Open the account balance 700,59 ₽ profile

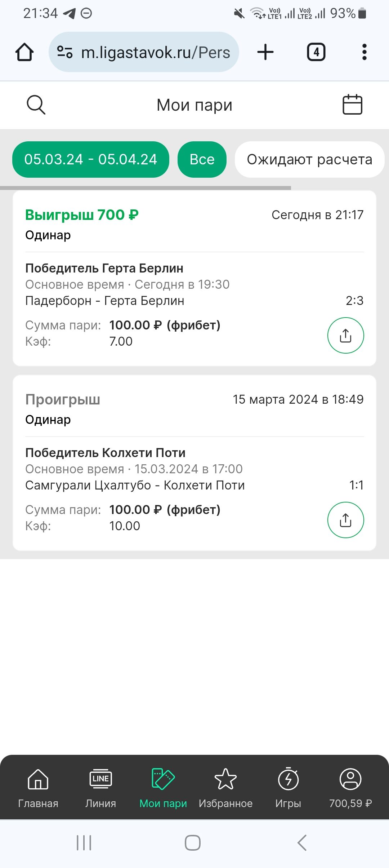(350, 787)
